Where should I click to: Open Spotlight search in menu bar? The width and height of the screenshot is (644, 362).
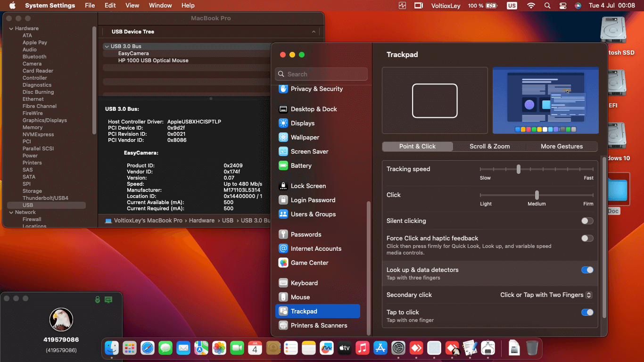pyautogui.click(x=547, y=6)
